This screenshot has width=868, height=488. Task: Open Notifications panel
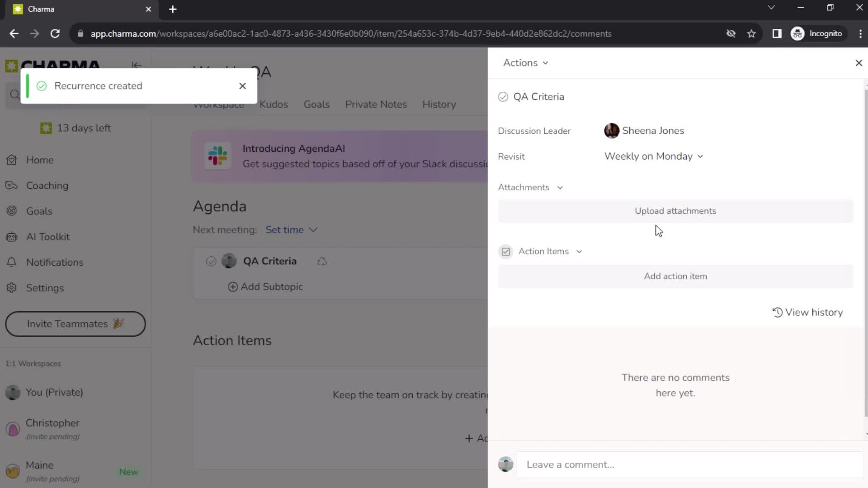[x=55, y=262]
